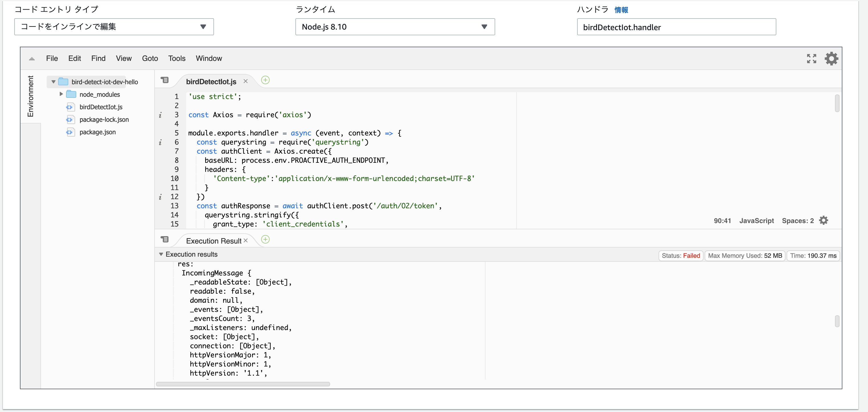
Task: Click the status bar settings gear
Action: (x=824, y=220)
